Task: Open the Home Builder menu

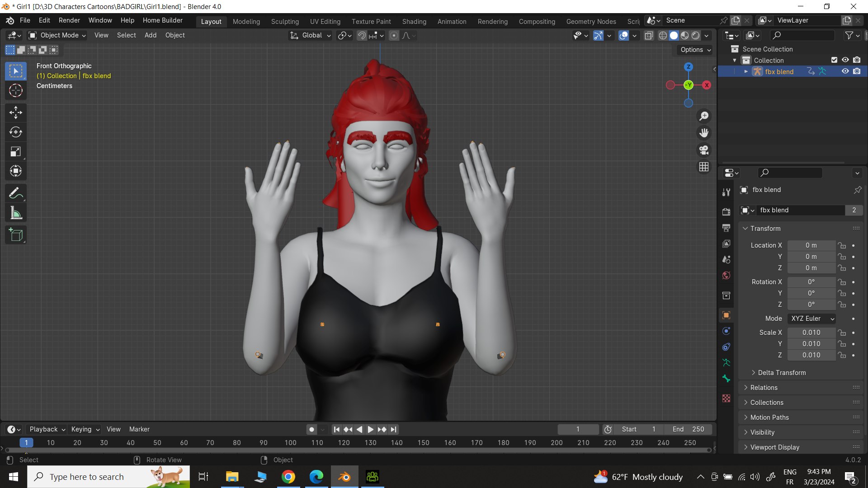Action: 163,20
